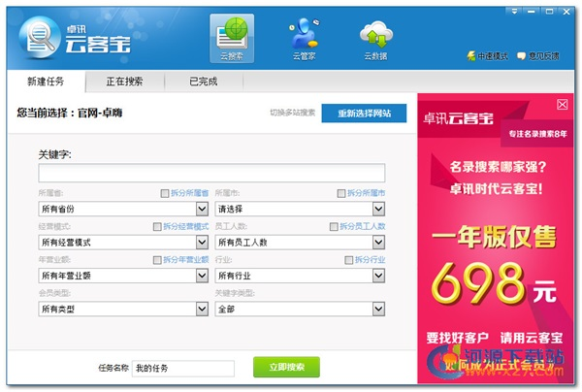Enable the 拆分所属省 checkbox
This screenshot has width=582, height=392.
coord(165,193)
